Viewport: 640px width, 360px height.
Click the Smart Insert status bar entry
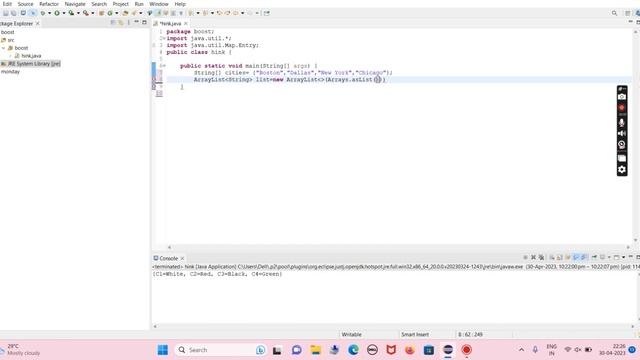[x=415, y=334]
